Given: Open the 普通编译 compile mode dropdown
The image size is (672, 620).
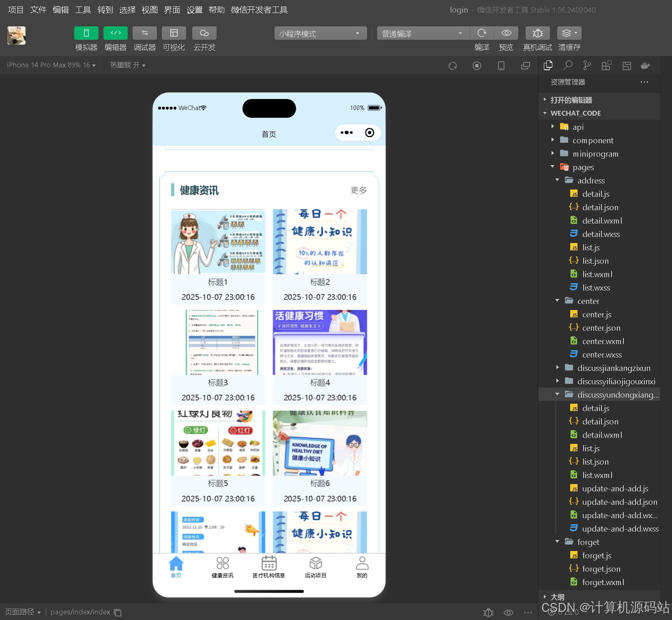Looking at the screenshot, I should coord(423,33).
